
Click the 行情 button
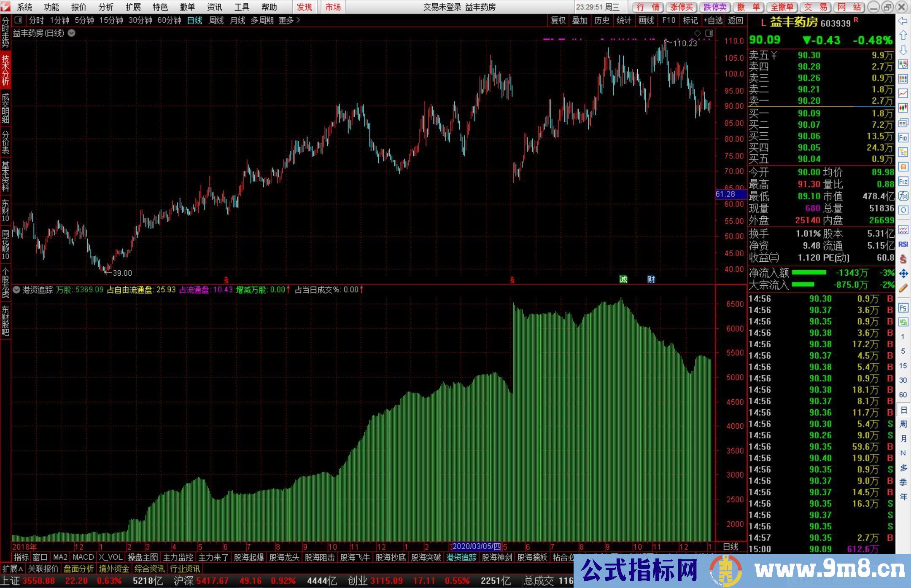(x=648, y=7)
